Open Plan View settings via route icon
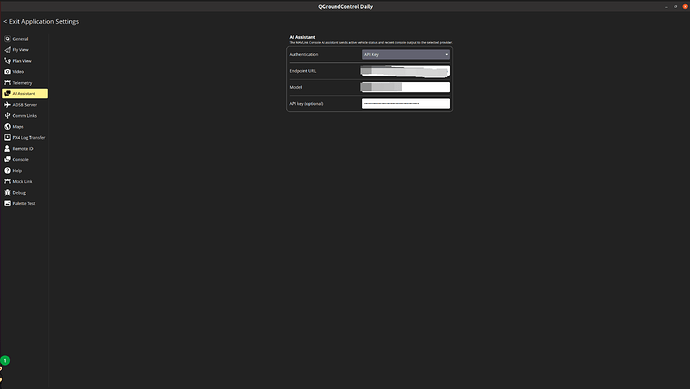Image resolution: width=690 pixels, height=389 pixels. (x=7, y=61)
